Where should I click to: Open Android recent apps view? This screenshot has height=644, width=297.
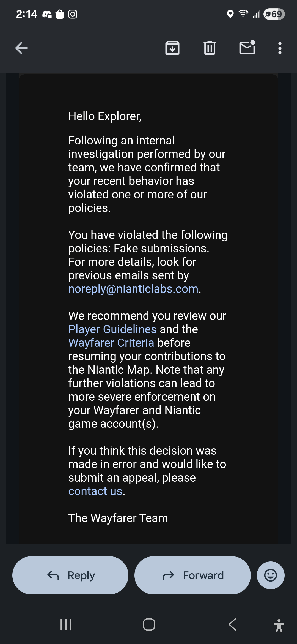pyautogui.click(x=66, y=624)
